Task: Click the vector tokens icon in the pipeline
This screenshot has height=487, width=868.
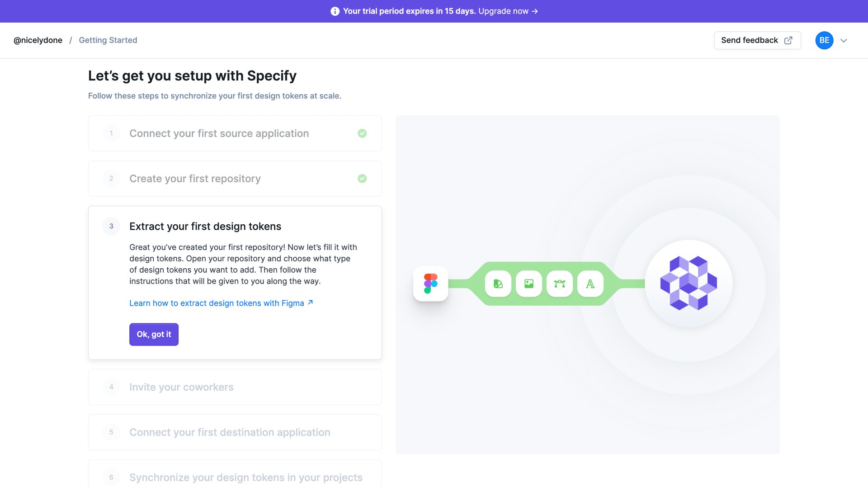Action: [559, 284]
